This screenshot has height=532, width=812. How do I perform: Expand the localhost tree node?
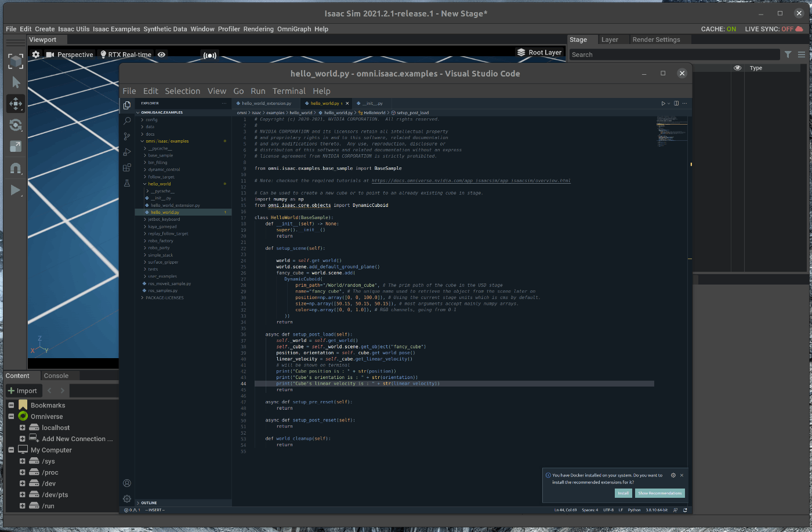coord(22,428)
